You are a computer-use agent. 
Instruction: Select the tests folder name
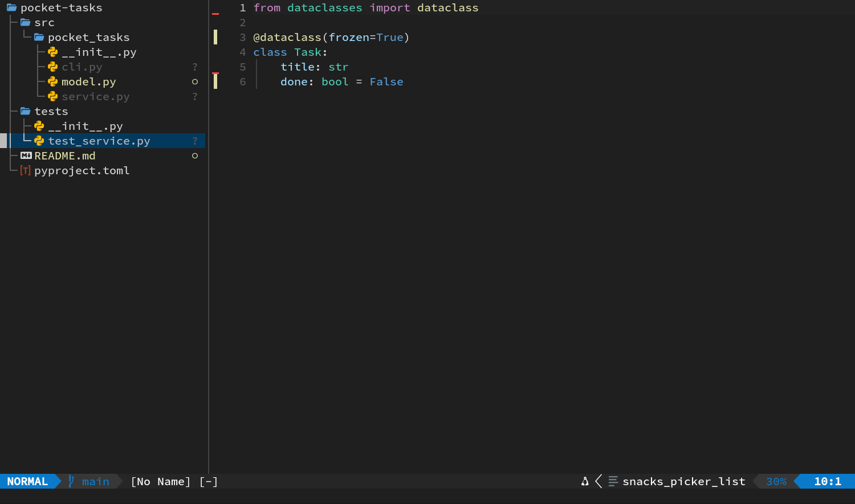[51, 112]
